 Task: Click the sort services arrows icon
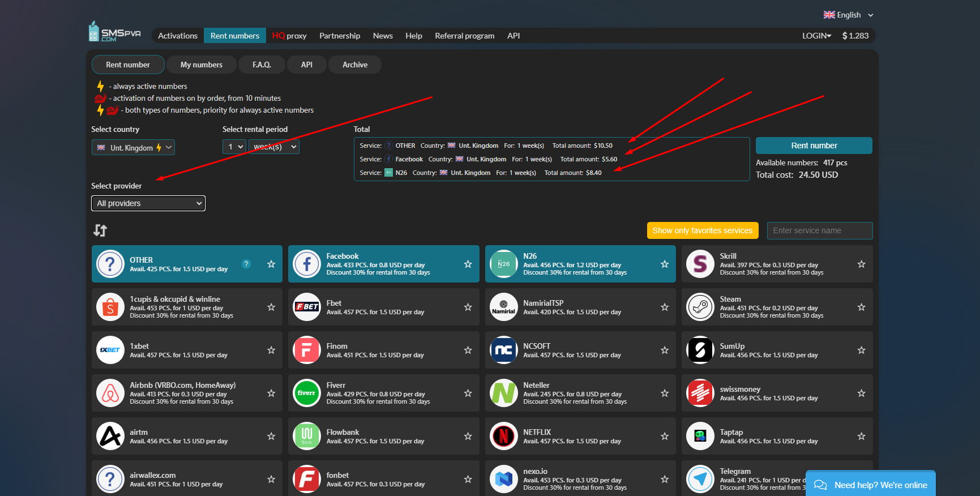point(100,230)
